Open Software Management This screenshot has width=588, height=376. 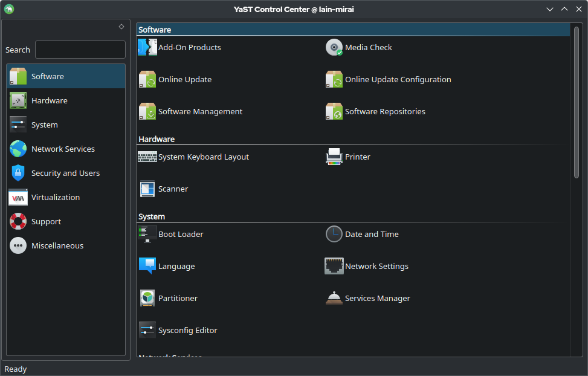(200, 112)
